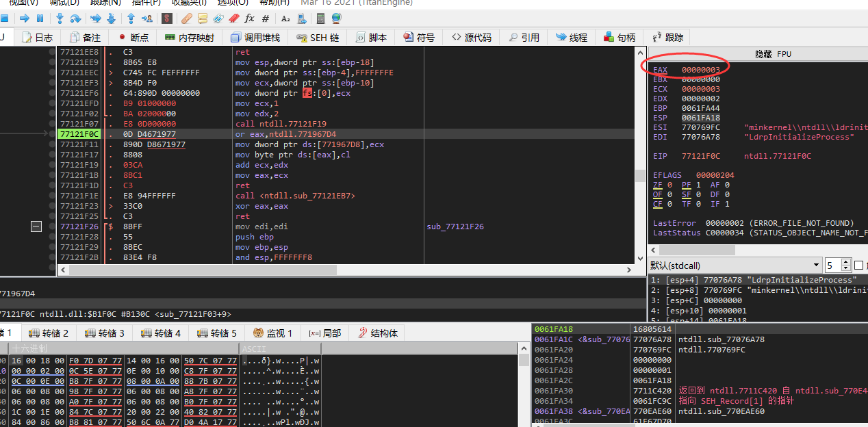Tick the checkbox beside the argument count stepper

(x=858, y=266)
